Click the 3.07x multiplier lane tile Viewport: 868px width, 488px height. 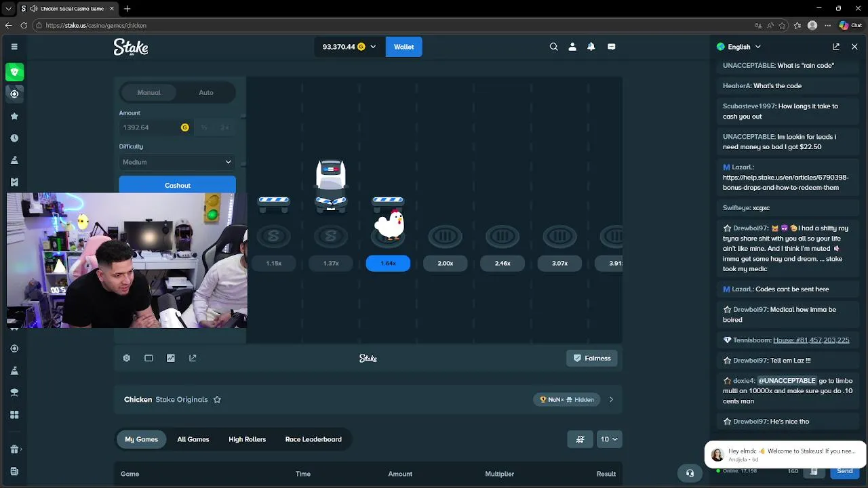[559, 263]
